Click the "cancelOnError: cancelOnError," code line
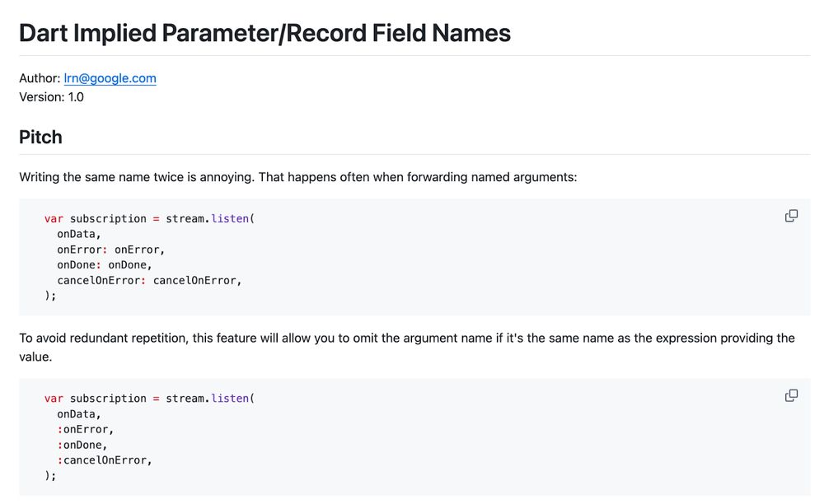Image resolution: width=824 pixels, height=504 pixels. 149,280
